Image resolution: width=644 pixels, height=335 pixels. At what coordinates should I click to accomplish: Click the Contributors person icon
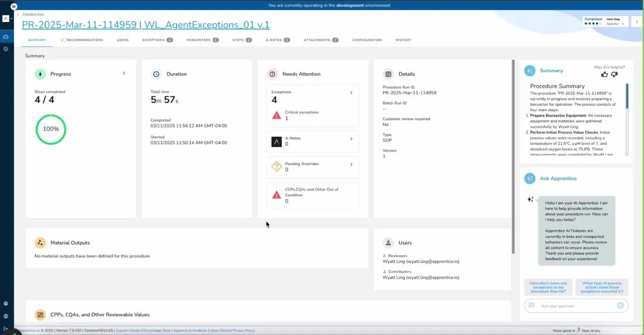coord(384,272)
